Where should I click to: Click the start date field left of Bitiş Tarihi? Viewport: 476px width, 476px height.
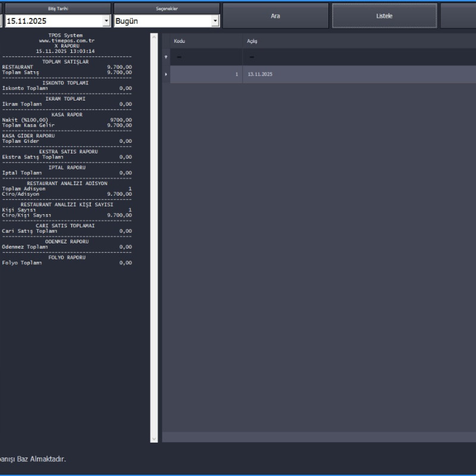tap(1, 21)
